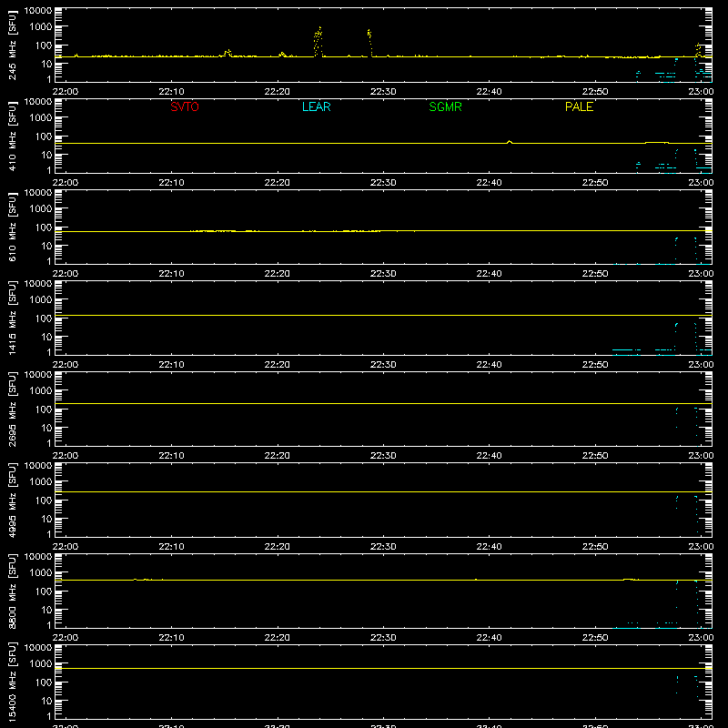The image size is (728, 728).
Task: Click the 10000 tick value on the 15400 MHz axis
Action: click(38, 648)
